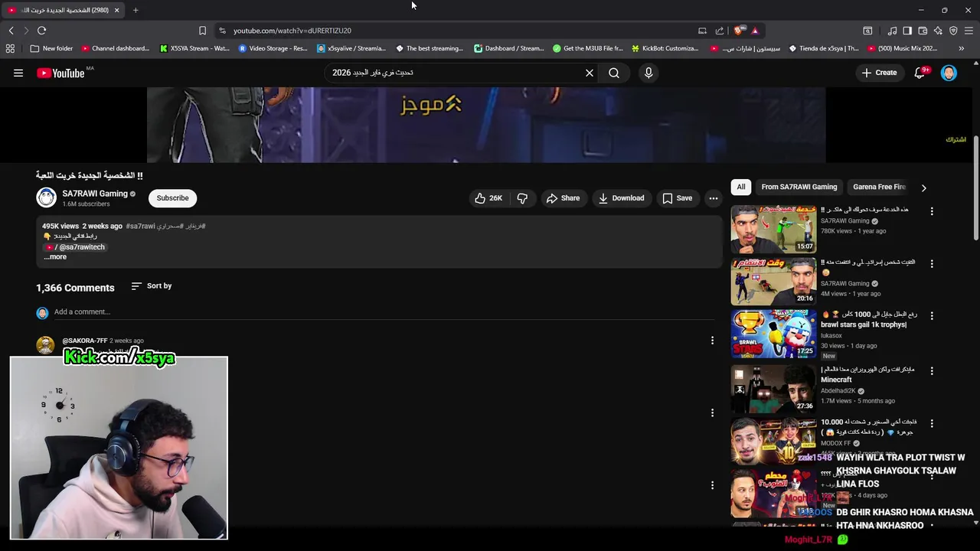Open menu for the 4M views recommended video
This screenshot has width=980, height=551.
tap(932, 264)
